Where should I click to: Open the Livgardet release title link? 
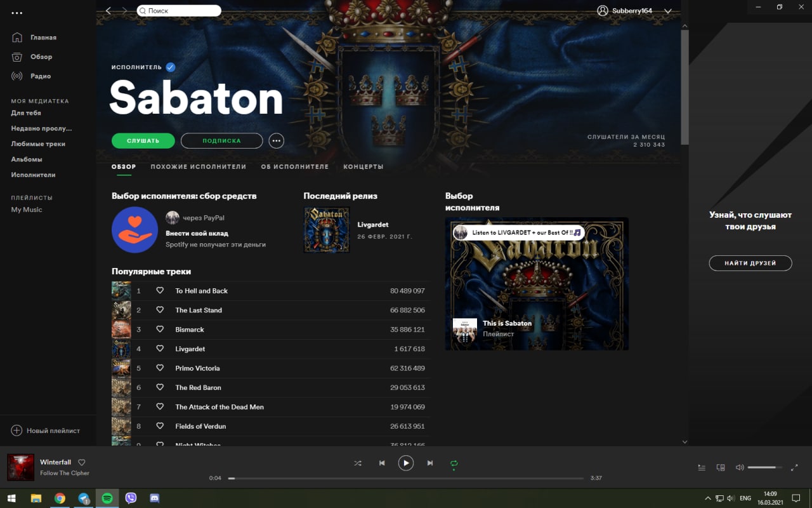[373, 225]
